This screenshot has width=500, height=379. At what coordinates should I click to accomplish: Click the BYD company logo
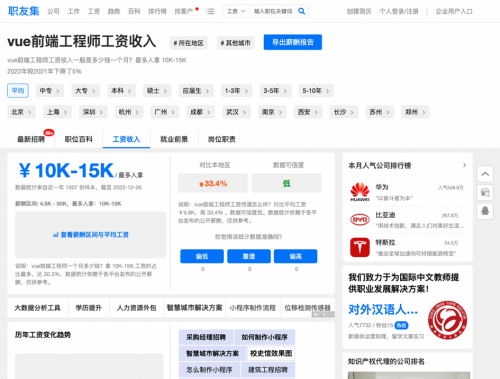(360, 220)
